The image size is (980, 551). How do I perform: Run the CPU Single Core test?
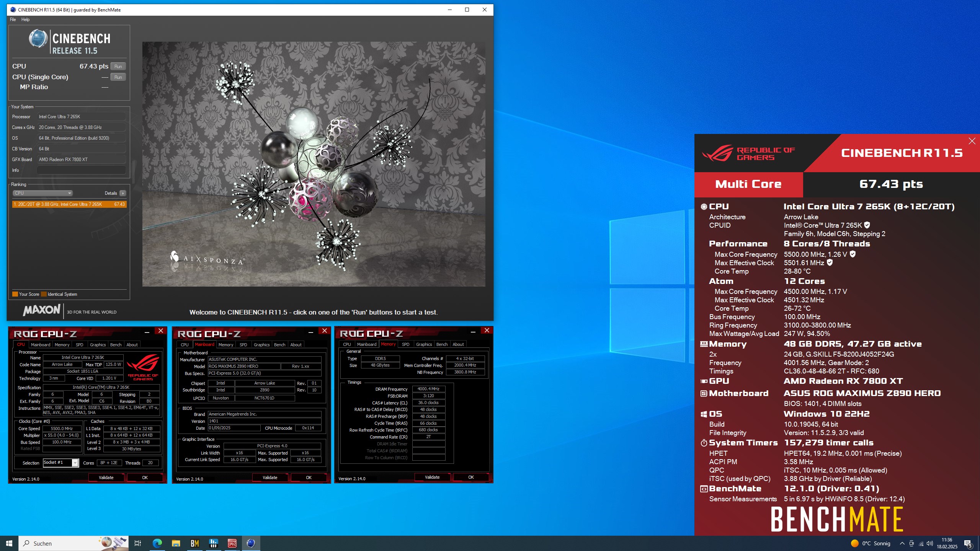118,77
